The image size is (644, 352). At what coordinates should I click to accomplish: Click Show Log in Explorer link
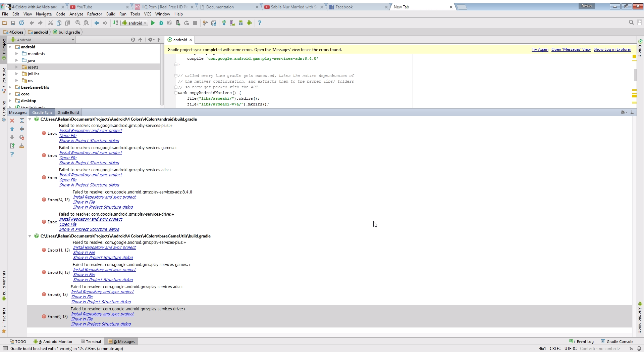coord(612,49)
